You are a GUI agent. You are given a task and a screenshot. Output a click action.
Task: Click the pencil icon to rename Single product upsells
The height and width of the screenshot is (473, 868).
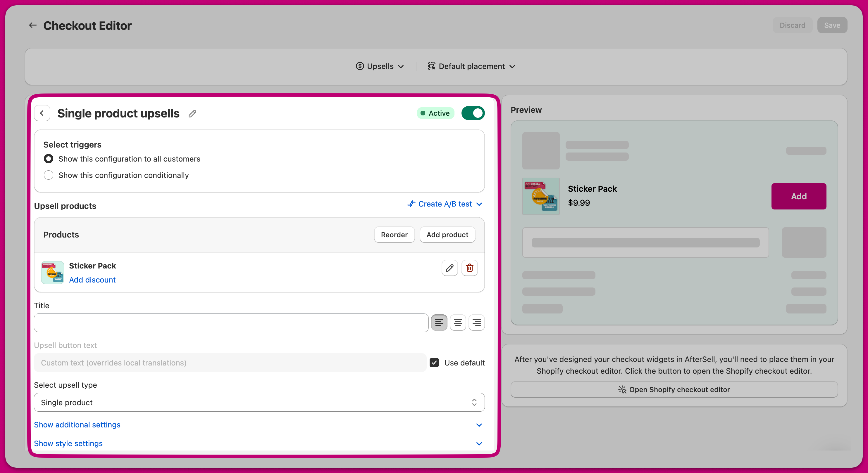click(192, 114)
